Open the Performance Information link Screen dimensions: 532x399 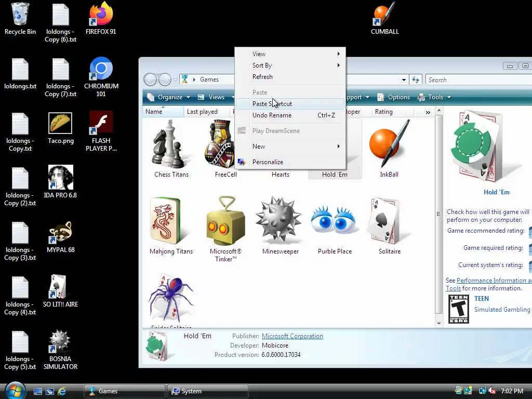click(494, 280)
